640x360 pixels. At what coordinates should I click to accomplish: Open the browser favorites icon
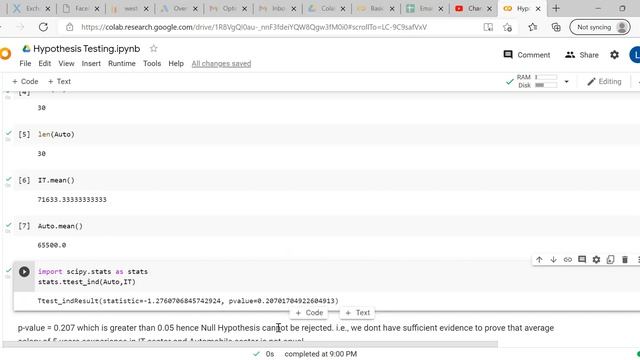(532, 27)
